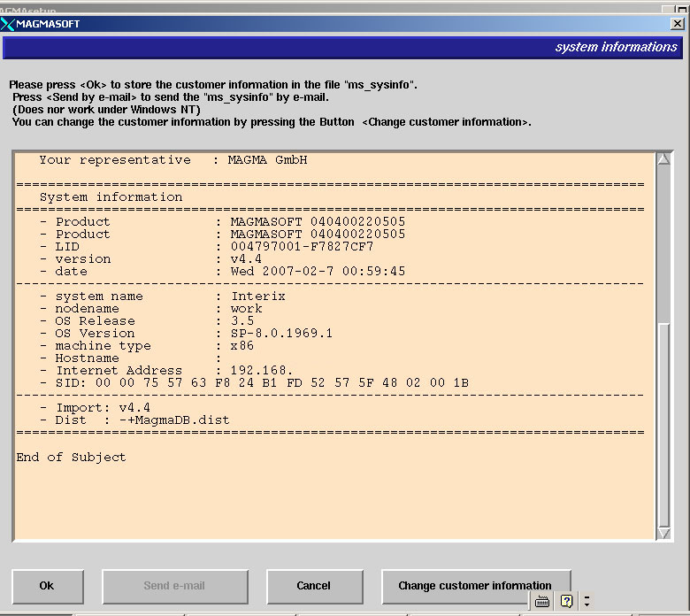Click the 'Import: v4.4' line
Screen dimensions: 690x616
tap(95, 408)
